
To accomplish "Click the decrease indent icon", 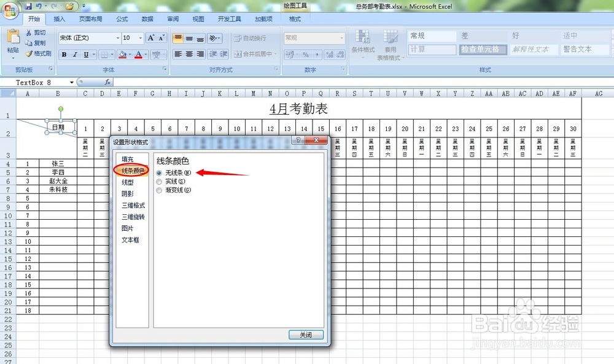I will [213, 54].
